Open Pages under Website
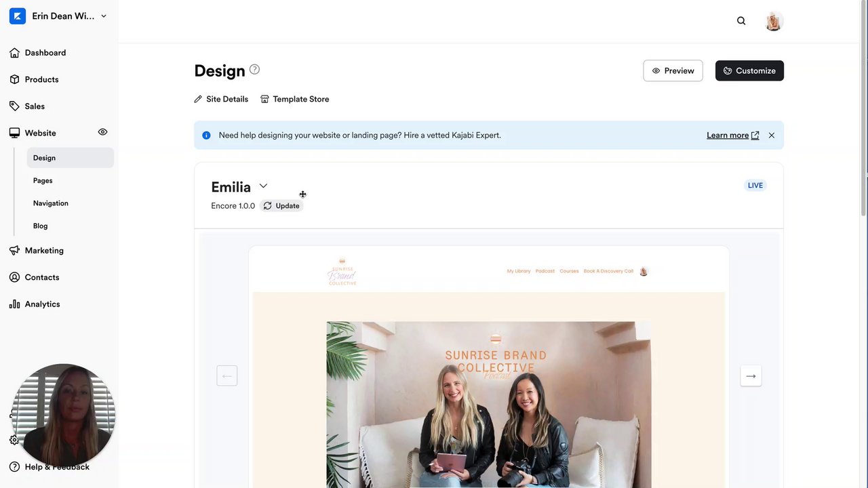 (x=43, y=180)
